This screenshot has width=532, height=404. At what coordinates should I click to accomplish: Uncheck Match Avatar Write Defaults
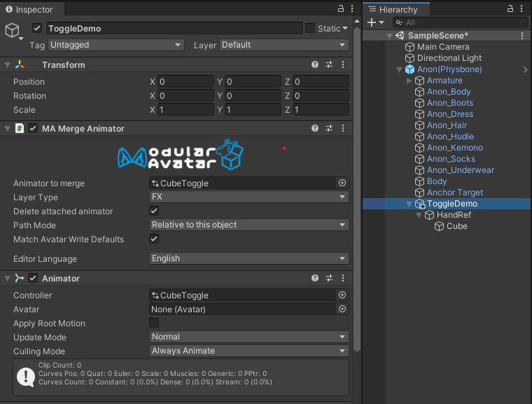tap(154, 239)
